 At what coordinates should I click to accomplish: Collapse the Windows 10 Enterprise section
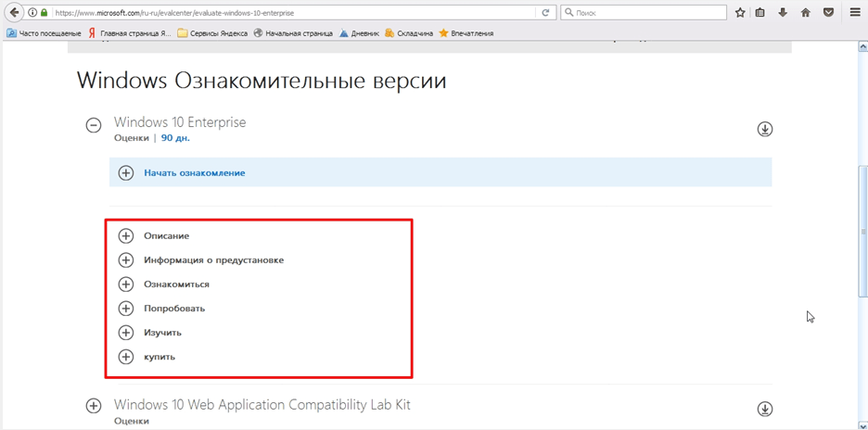point(94,126)
